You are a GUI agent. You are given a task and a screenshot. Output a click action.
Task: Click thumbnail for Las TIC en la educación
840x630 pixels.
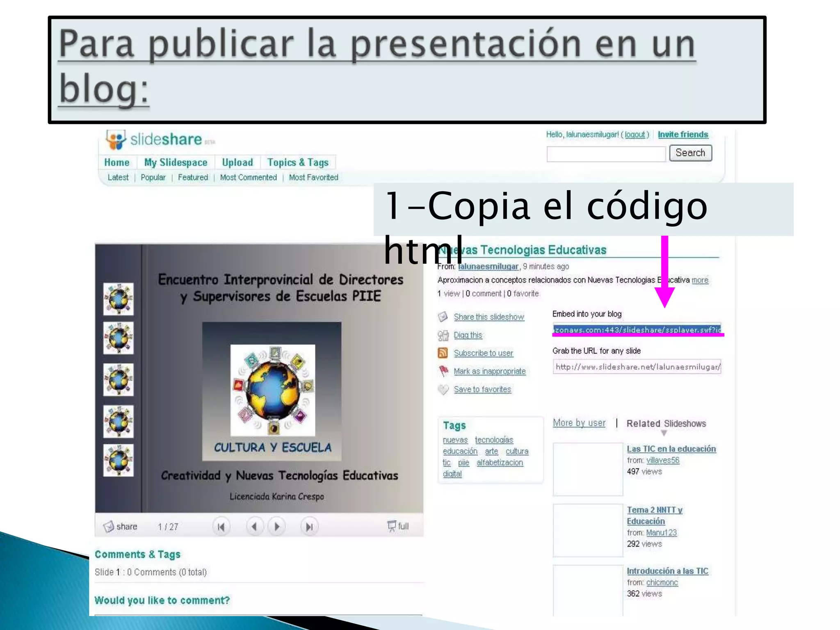[x=588, y=469]
